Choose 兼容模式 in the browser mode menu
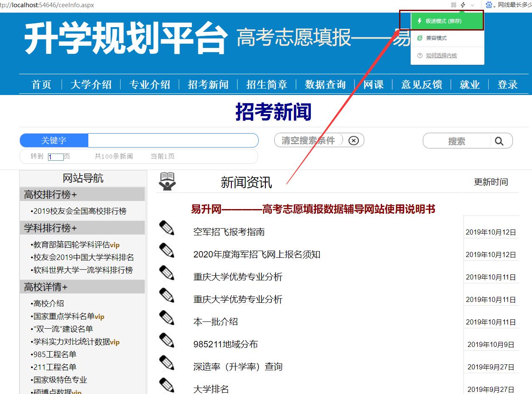Viewport: 532px width, 394px height. pos(436,38)
